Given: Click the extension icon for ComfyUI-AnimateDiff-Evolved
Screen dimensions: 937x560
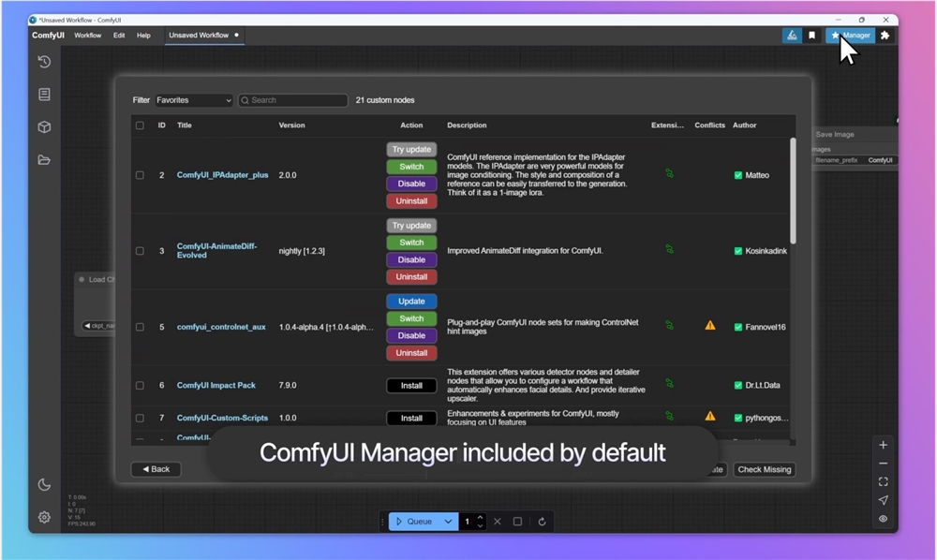Looking at the screenshot, I should [669, 249].
